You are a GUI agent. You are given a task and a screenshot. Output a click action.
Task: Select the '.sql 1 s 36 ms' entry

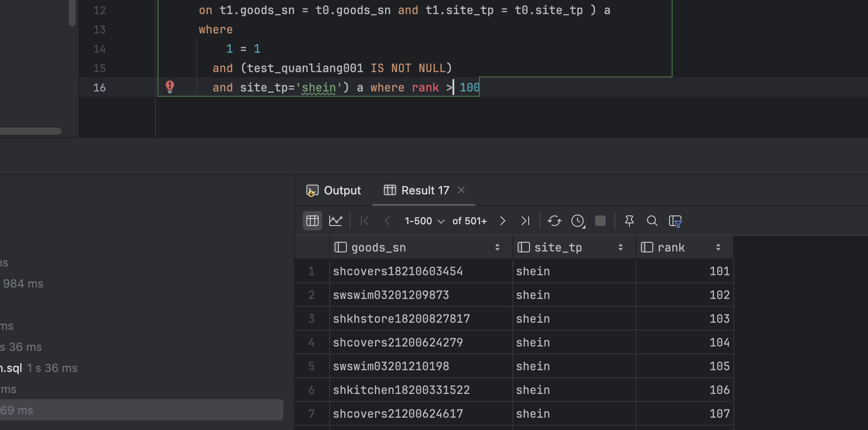pyautogui.click(x=39, y=368)
